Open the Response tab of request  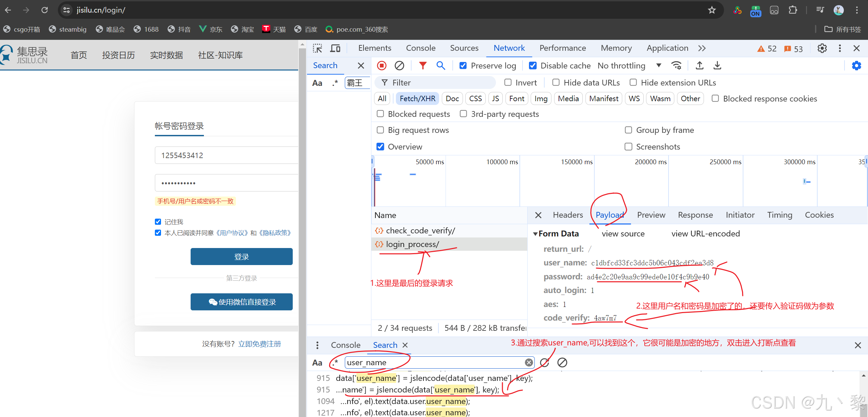click(x=695, y=215)
